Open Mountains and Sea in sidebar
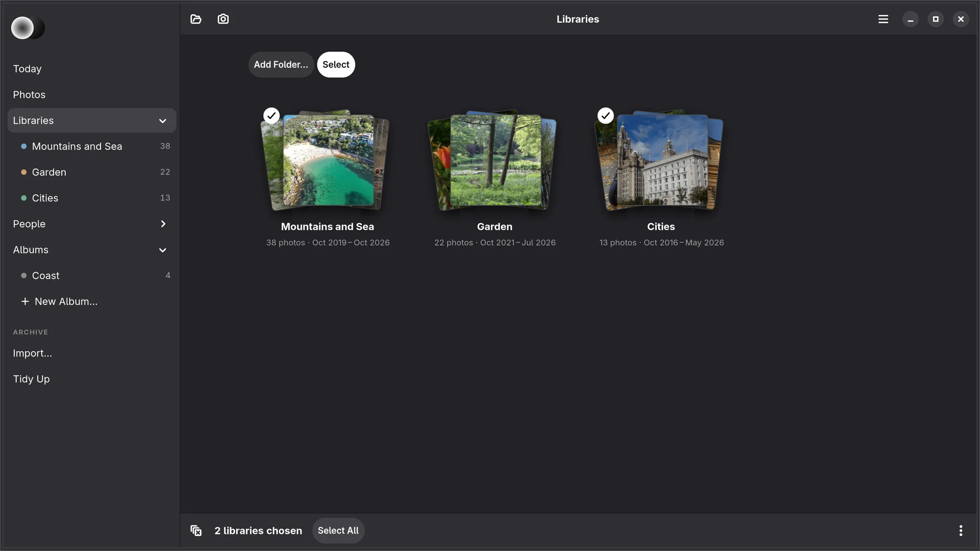This screenshot has height=551, width=980. point(92,146)
